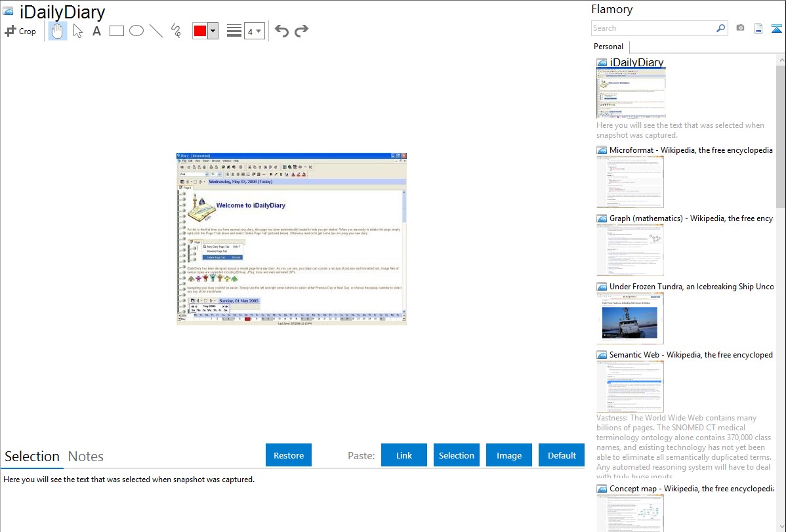Click the blue collapse-to-top icon
This screenshot has width=786, height=532.
(x=776, y=28)
